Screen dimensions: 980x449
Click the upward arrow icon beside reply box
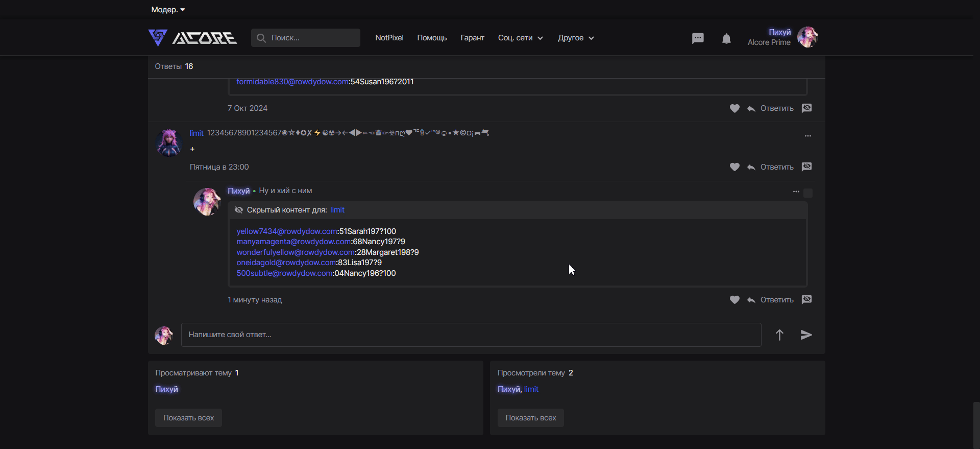coord(779,335)
